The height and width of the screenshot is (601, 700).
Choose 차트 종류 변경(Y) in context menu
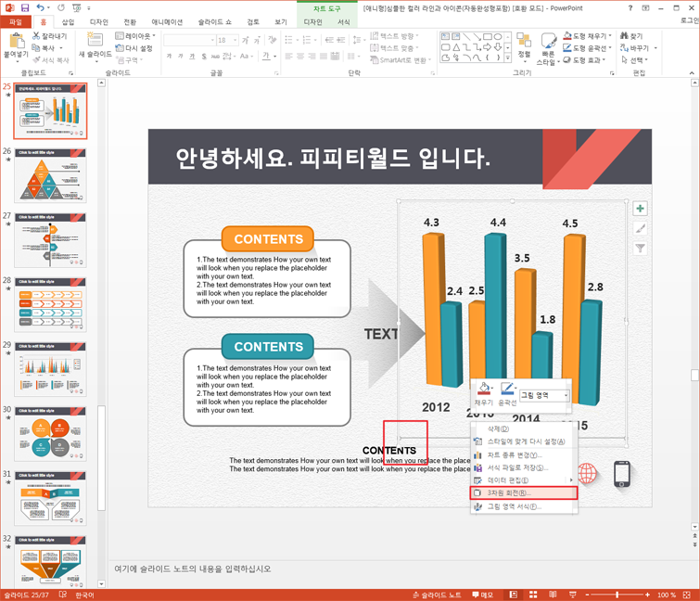(524, 455)
